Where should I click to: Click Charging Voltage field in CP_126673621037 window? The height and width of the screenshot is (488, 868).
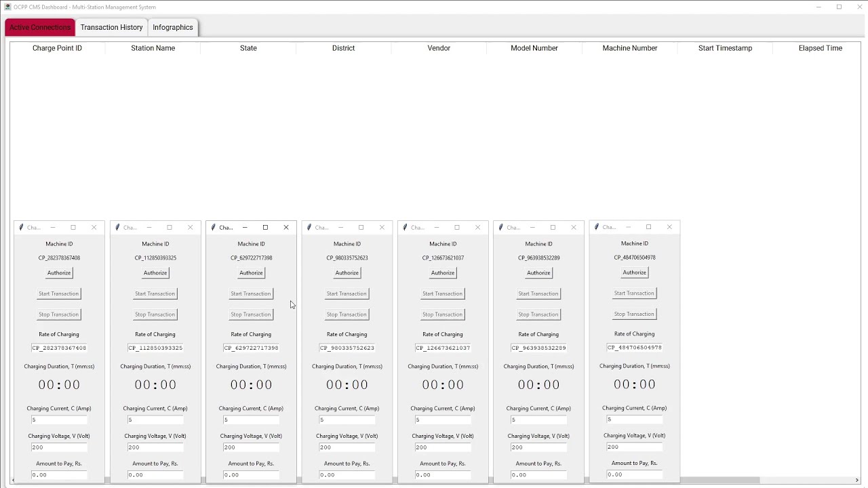click(443, 447)
